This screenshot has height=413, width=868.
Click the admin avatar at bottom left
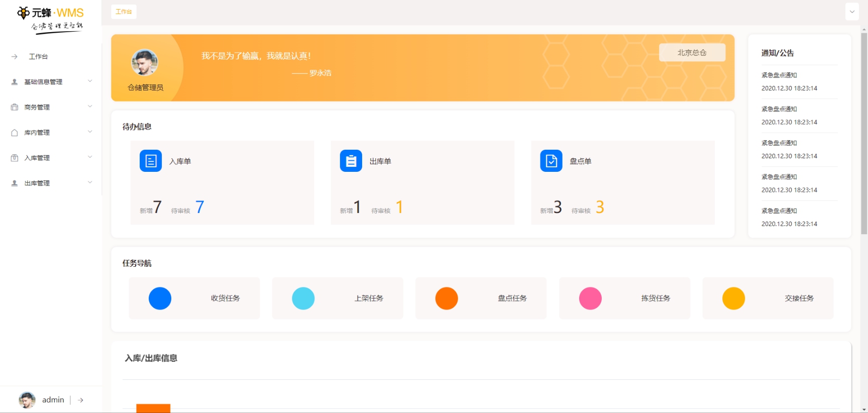point(27,400)
